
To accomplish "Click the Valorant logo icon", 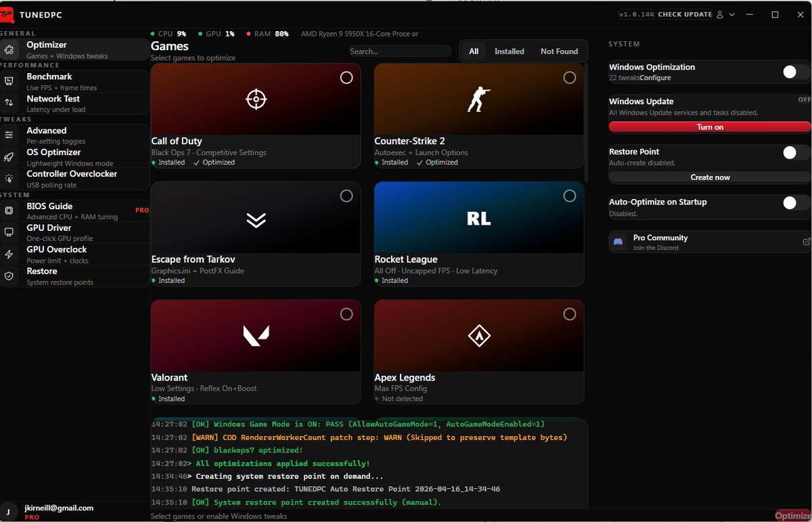I will coord(256,336).
